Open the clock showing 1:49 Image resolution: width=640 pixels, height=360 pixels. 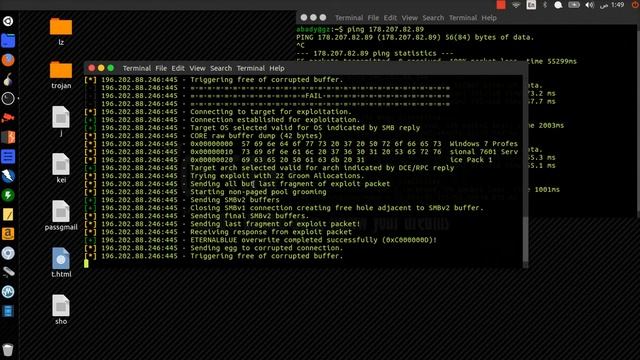(x=612, y=5)
